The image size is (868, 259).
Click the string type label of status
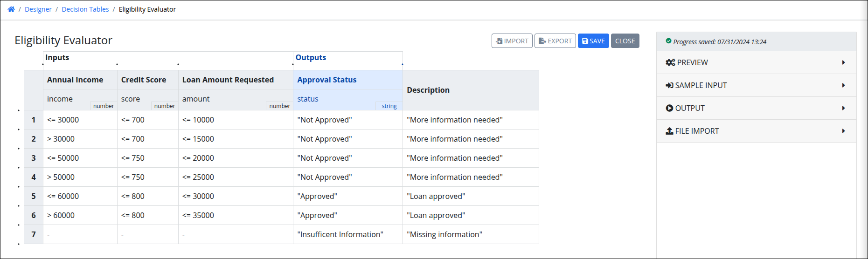point(389,106)
